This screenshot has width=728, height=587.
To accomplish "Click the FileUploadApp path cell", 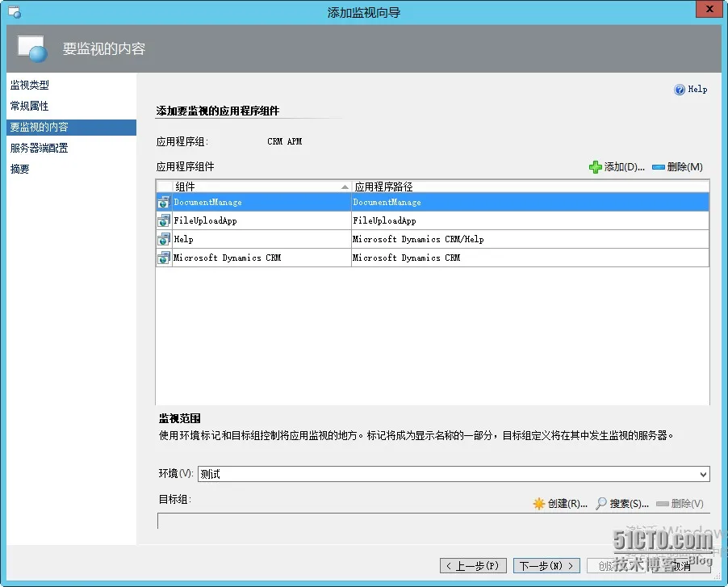I will [530, 220].
